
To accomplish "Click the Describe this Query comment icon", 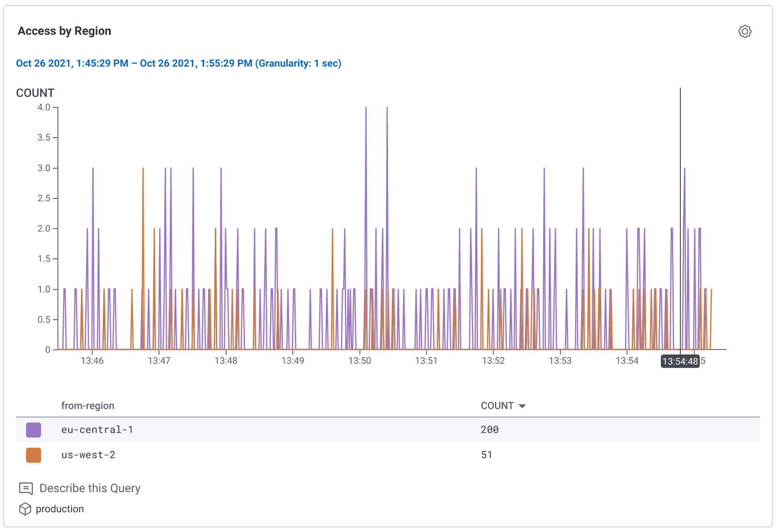I will (x=26, y=488).
